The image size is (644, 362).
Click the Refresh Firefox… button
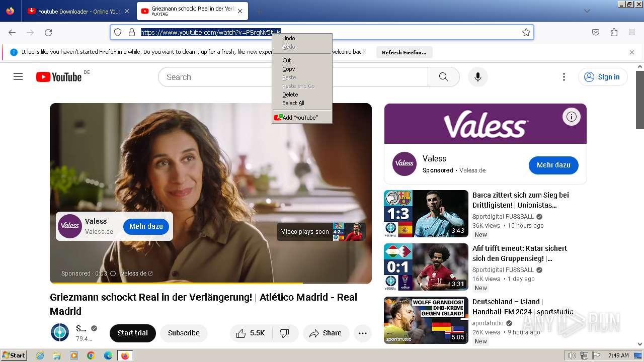coord(404,52)
